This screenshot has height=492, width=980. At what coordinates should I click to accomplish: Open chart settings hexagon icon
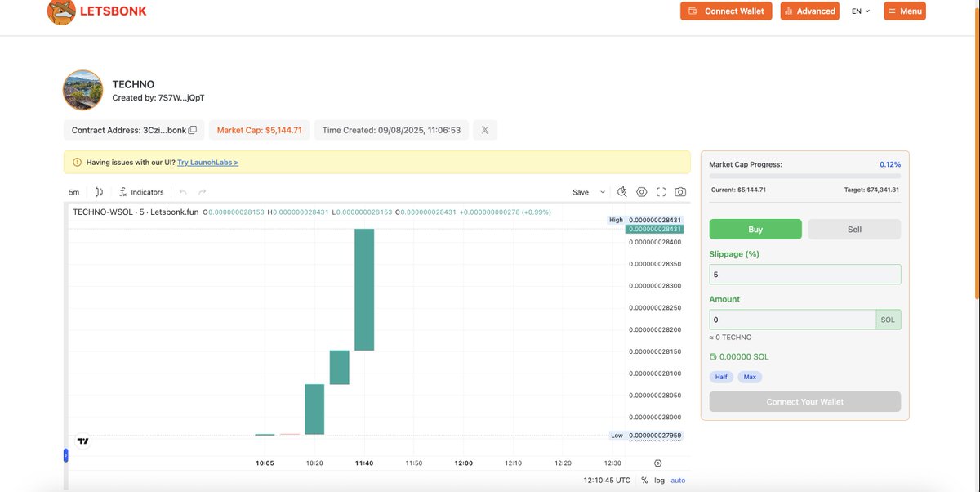(x=642, y=192)
